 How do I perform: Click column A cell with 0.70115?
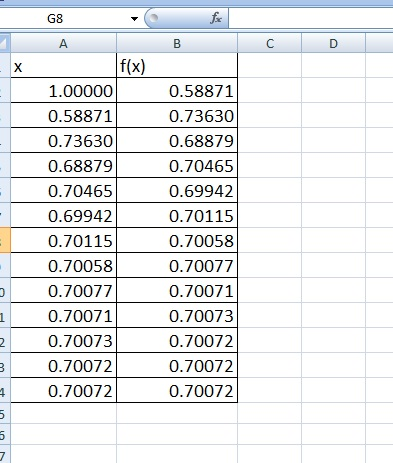point(64,240)
